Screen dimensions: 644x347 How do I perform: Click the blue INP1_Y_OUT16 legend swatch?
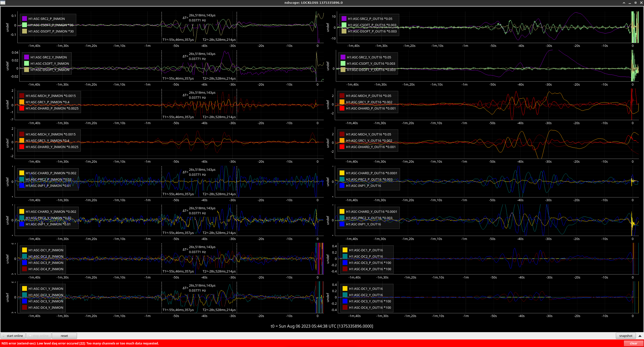click(x=342, y=224)
